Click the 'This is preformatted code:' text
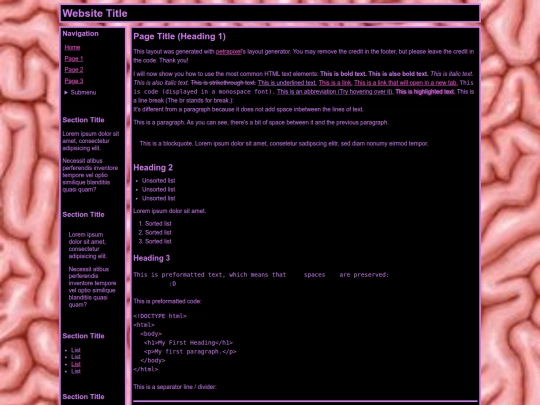 click(x=167, y=301)
